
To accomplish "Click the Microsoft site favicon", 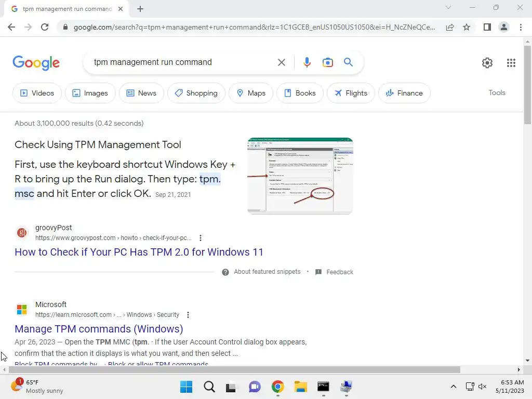I will (22, 310).
